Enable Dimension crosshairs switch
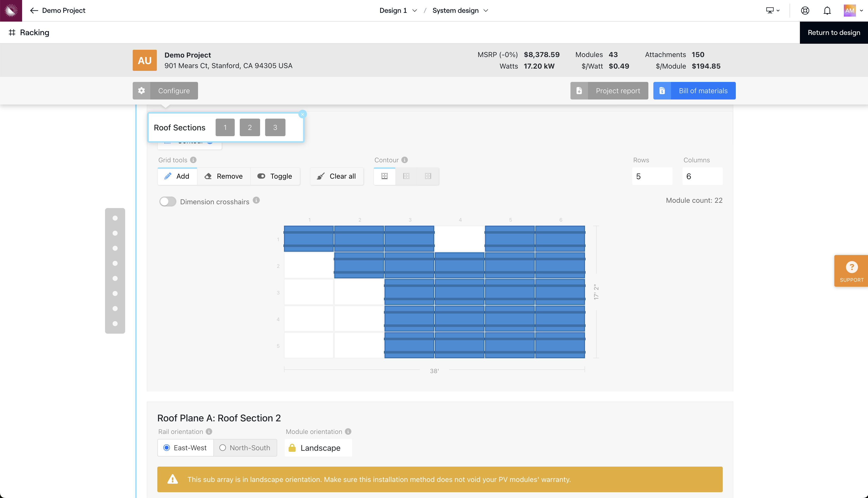 pos(168,202)
